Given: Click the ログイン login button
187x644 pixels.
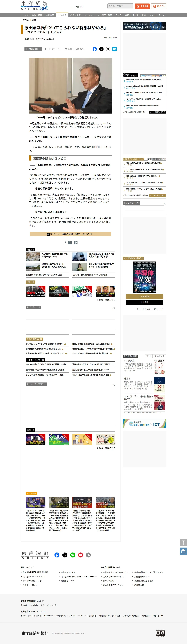Looking at the screenshot, I should (159, 6).
